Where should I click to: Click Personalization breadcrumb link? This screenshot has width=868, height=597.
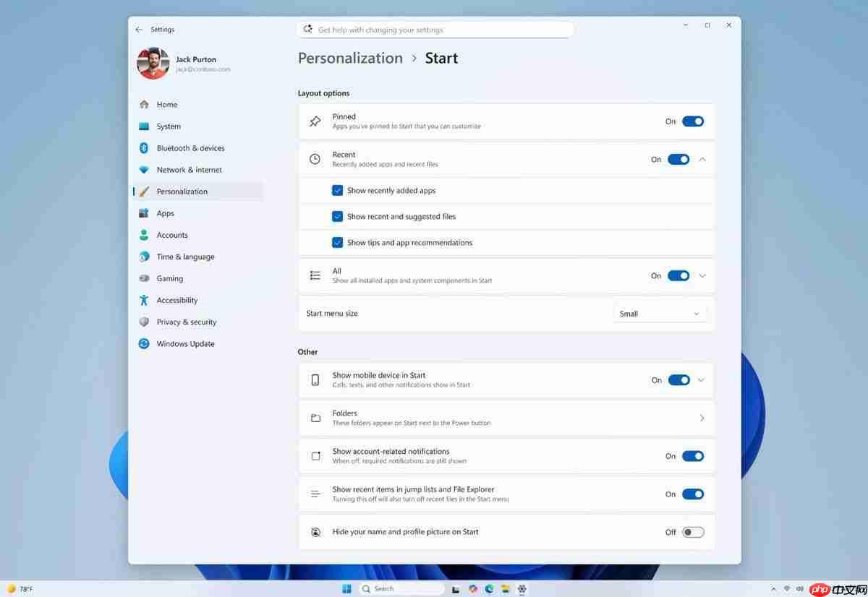coord(350,59)
